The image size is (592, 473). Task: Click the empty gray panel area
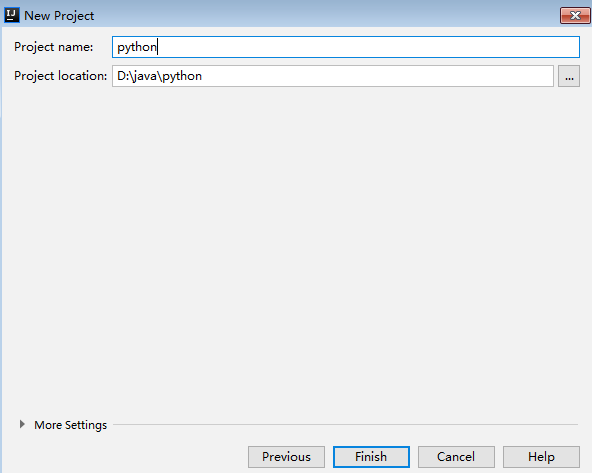tap(296, 249)
